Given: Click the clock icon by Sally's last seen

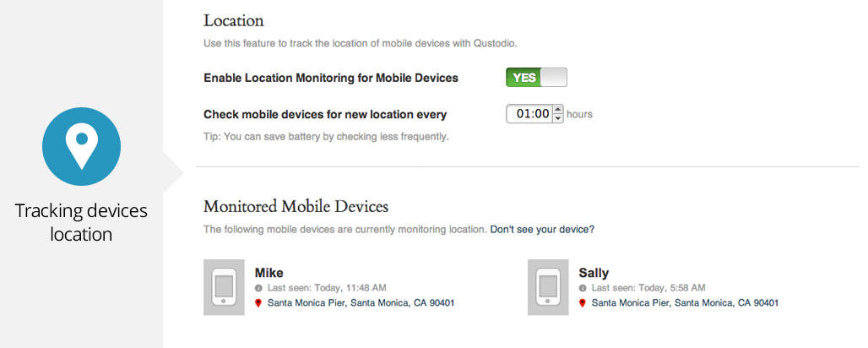Looking at the screenshot, I should click(x=583, y=288).
